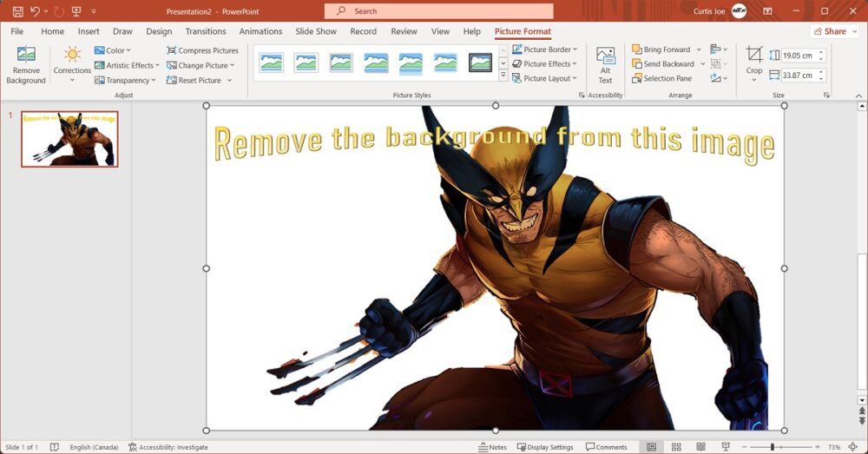This screenshot has width=868, height=454.
Task: Switch to Normal view in status bar
Action: (651, 447)
